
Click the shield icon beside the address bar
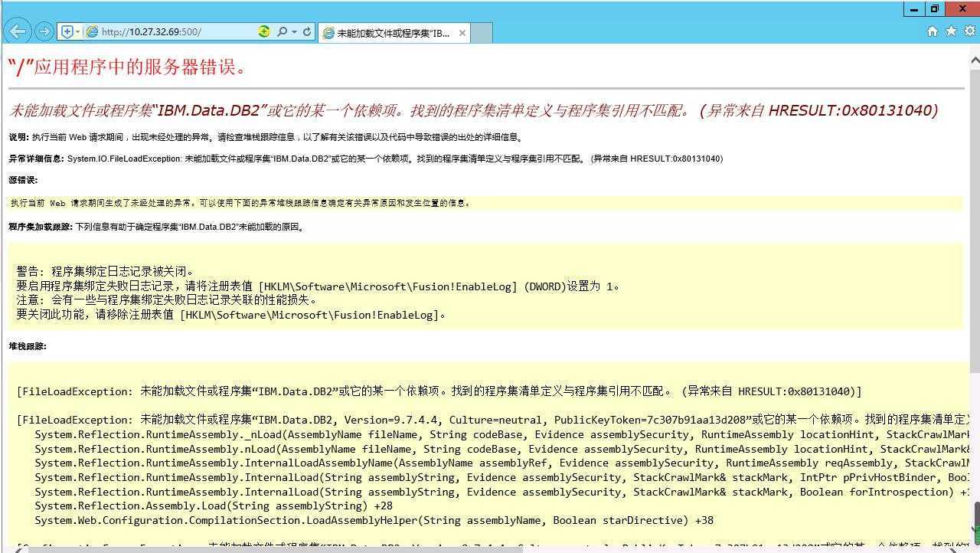coord(67,31)
